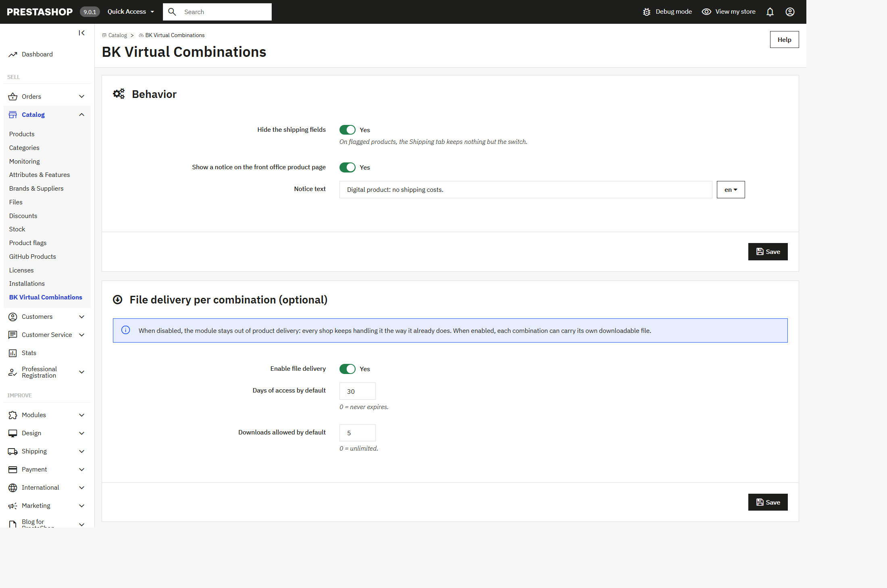Expand the Customers menu chevron

point(81,317)
